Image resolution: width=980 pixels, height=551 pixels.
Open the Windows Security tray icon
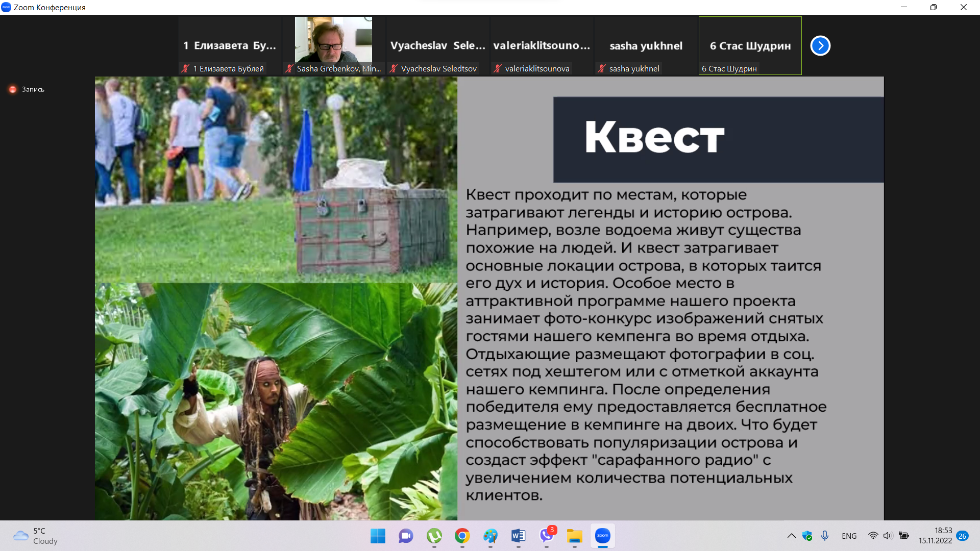807,536
